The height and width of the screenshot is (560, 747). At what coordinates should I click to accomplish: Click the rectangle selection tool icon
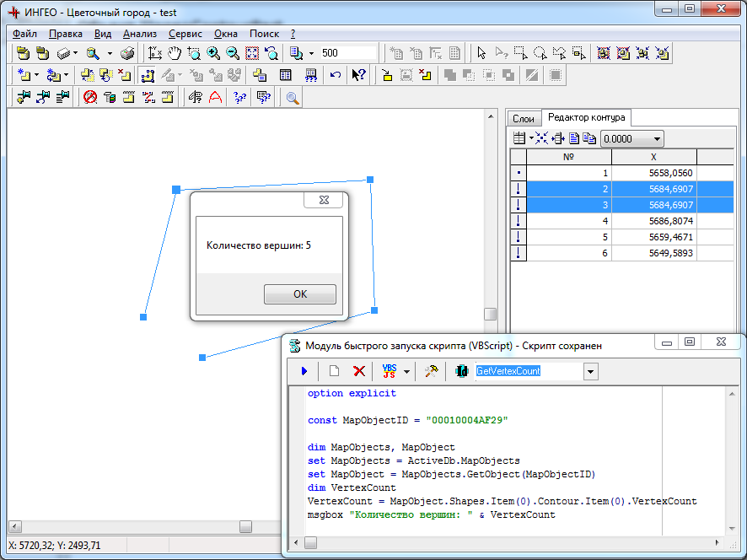tap(521, 53)
